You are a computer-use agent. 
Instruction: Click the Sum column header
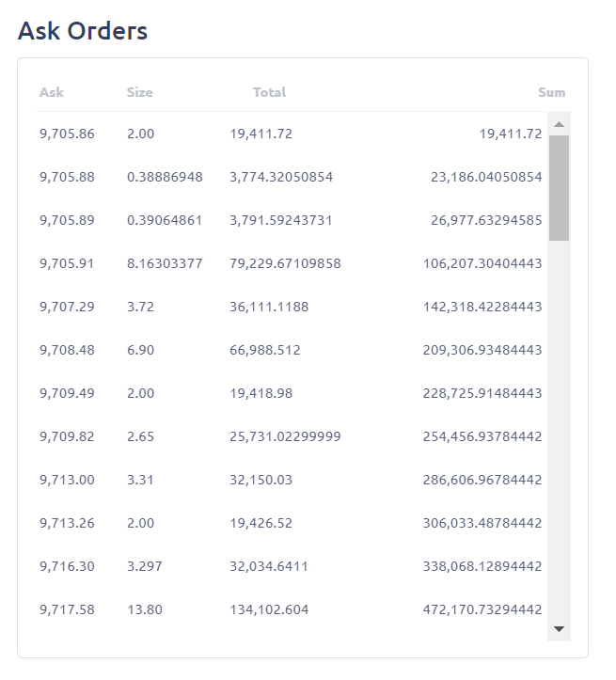(x=551, y=92)
